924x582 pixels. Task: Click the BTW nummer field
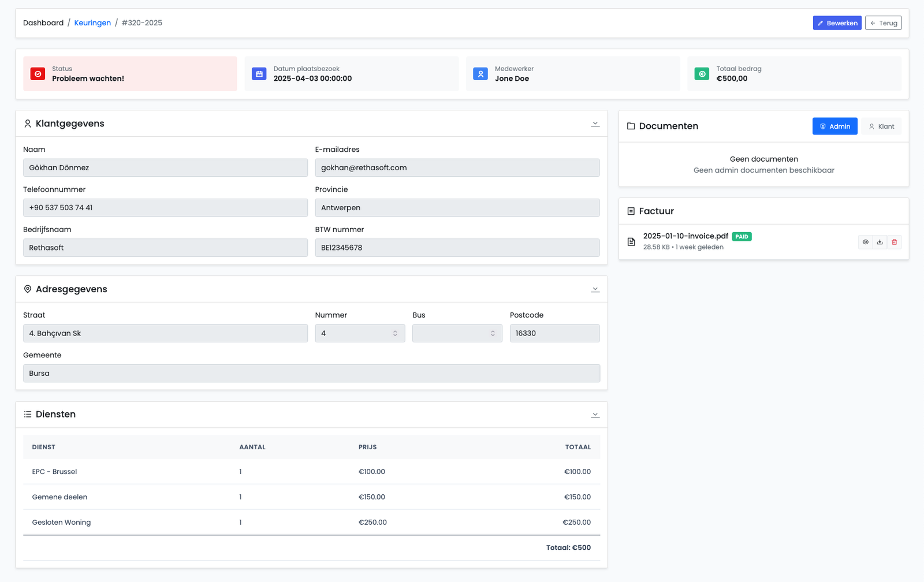click(457, 248)
